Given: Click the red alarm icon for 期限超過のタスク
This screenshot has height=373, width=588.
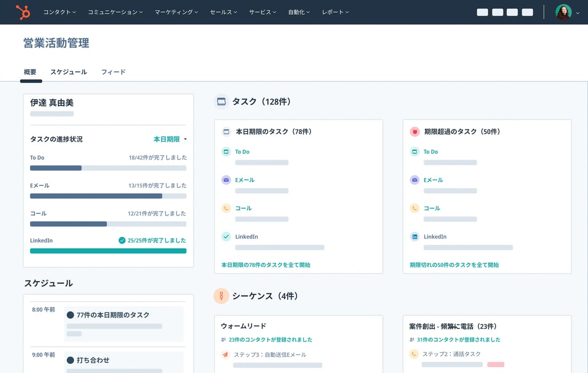Looking at the screenshot, I should (415, 132).
